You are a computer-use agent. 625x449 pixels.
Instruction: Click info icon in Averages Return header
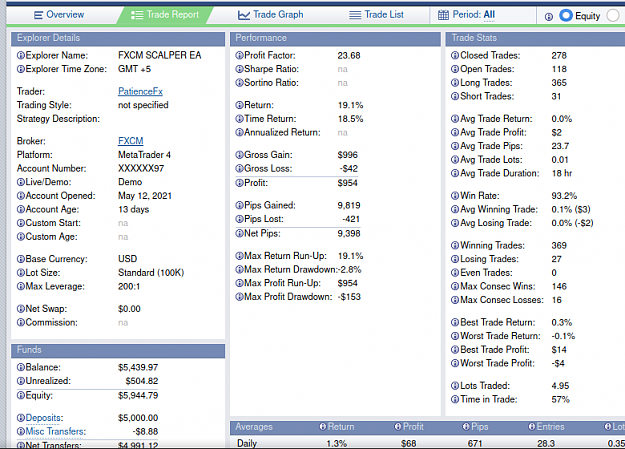point(323,427)
